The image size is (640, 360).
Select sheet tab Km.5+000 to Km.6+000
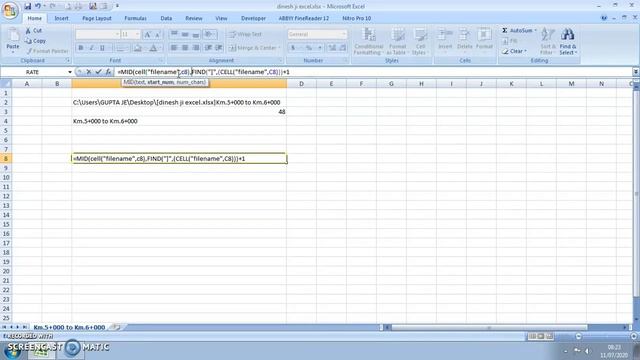point(69,327)
